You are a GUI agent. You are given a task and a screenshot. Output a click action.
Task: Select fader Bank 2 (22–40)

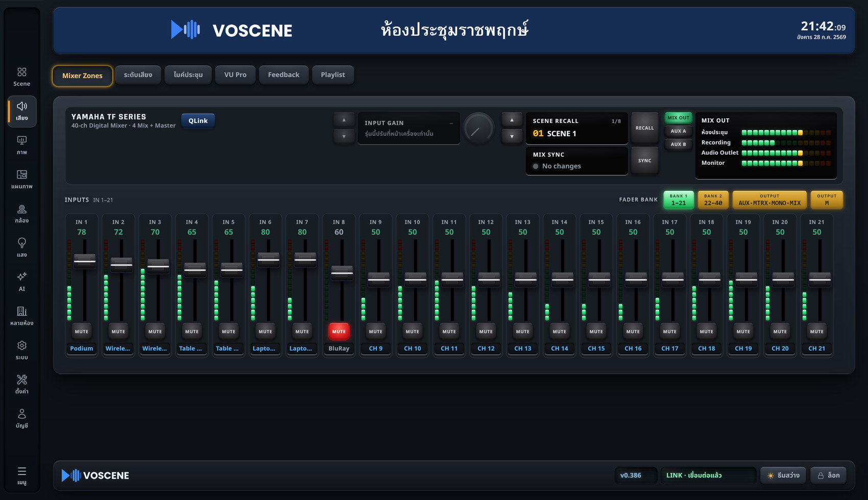click(x=713, y=200)
